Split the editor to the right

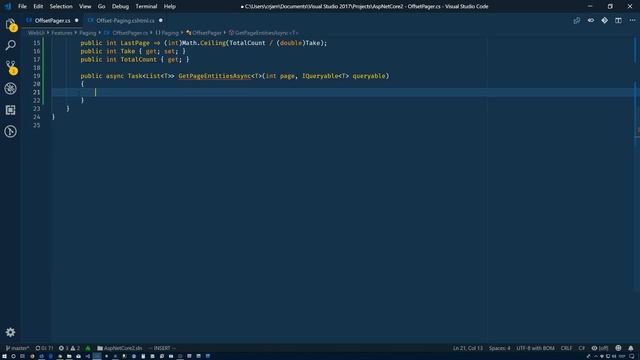(618, 20)
